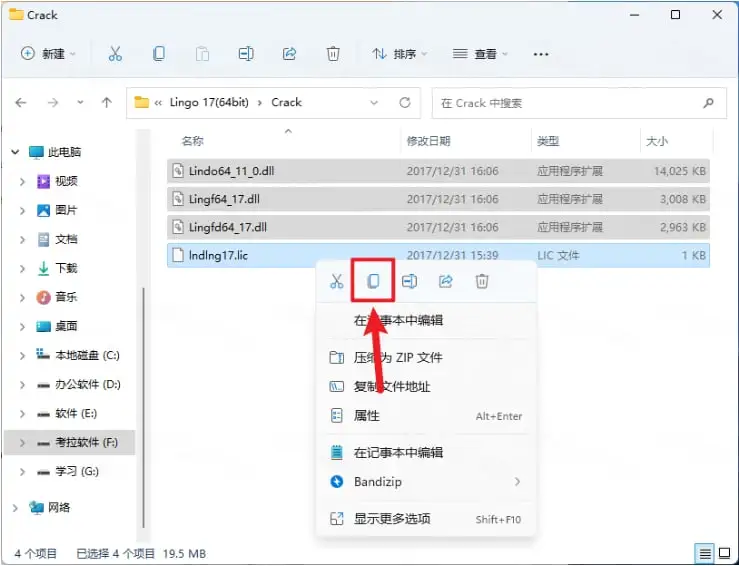
Task: Expand the 视频 tree node
Action: [x=22, y=181]
